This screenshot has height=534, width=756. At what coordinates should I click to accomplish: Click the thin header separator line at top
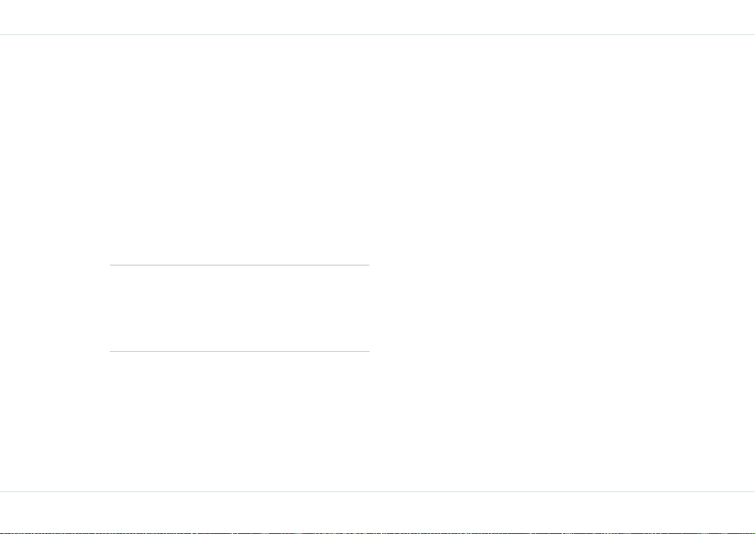tap(378, 35)
